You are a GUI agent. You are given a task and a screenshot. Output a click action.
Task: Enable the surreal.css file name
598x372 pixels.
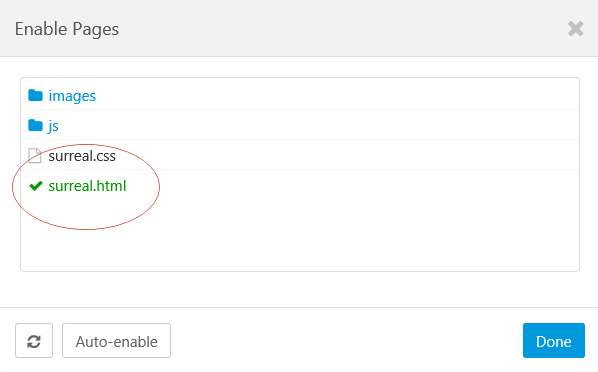[82, 156]
